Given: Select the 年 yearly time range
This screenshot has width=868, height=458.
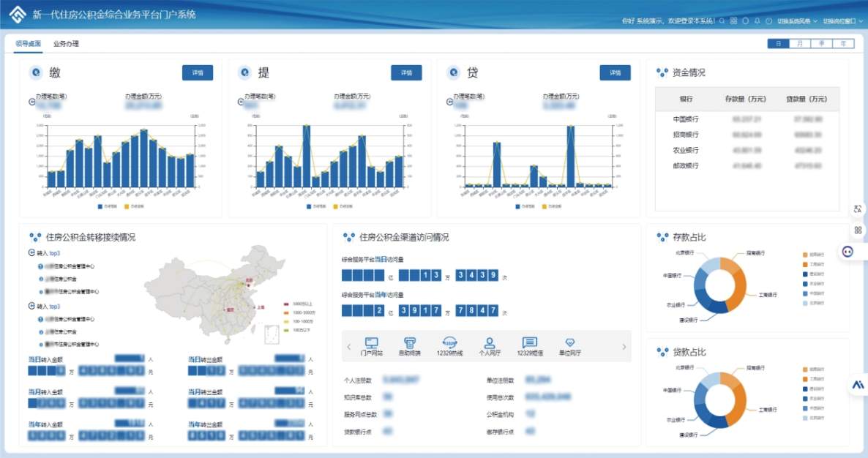Looking at the screenshot, I should pos(845,43).
